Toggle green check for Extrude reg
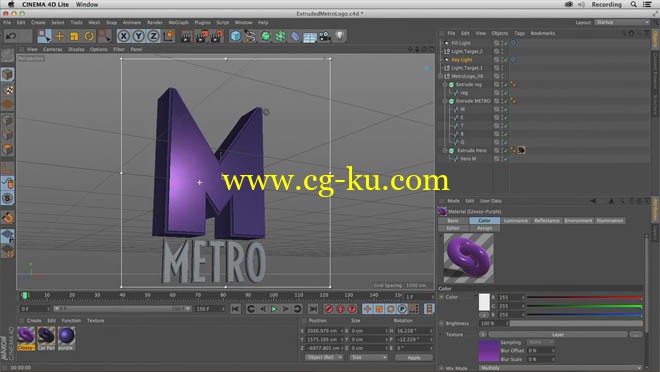 coord(506,85)
